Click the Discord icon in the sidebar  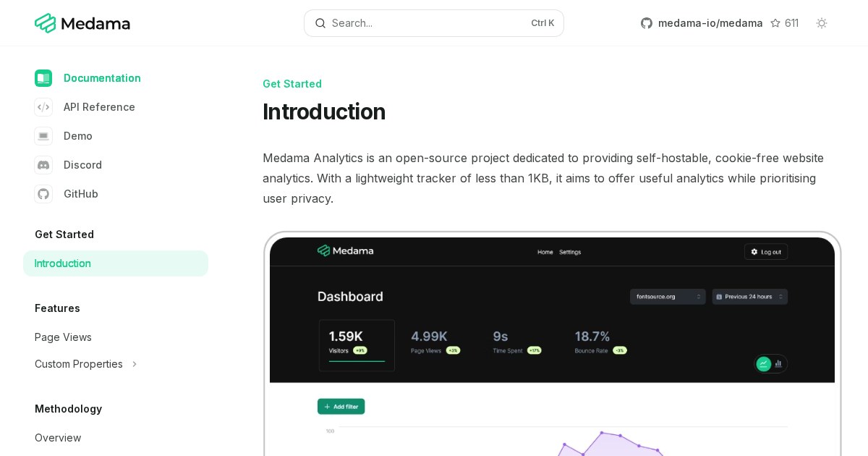pyautogui.click(x=43, y=165)
